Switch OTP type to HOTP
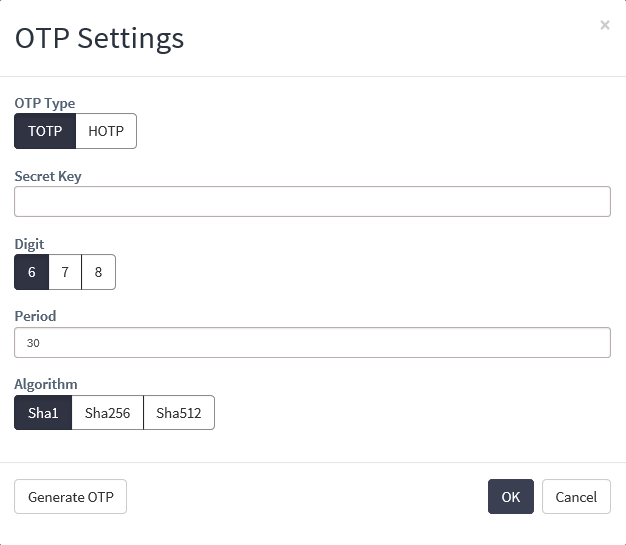This screenshot has width=626, height=545. click(x=106, y=131)
